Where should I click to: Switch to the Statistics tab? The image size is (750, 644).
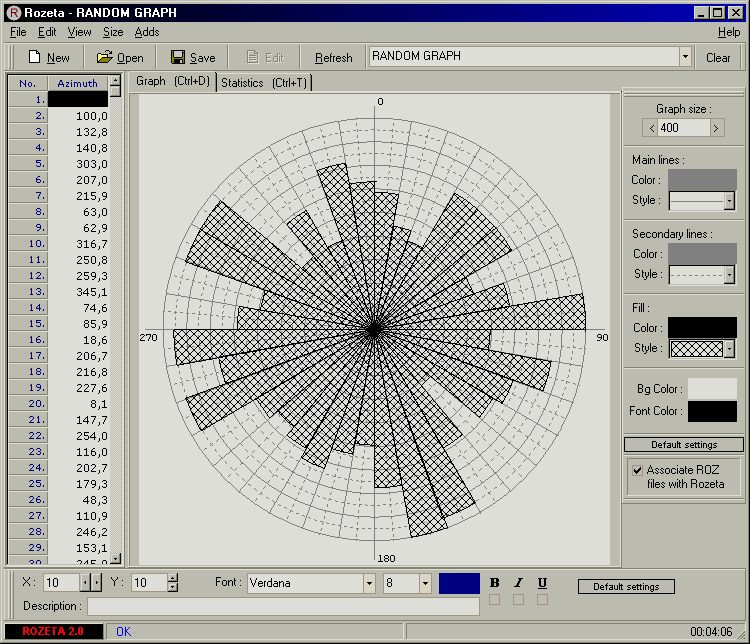pyautogui.click(x=264, y=82)
